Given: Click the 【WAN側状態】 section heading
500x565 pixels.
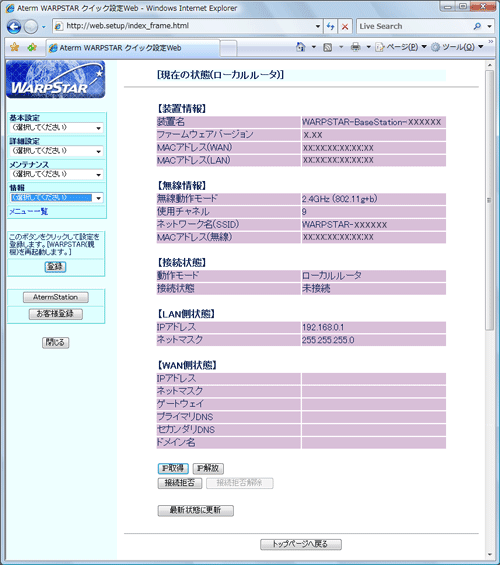Looking at the screenshot, I should tap(187, 365).
